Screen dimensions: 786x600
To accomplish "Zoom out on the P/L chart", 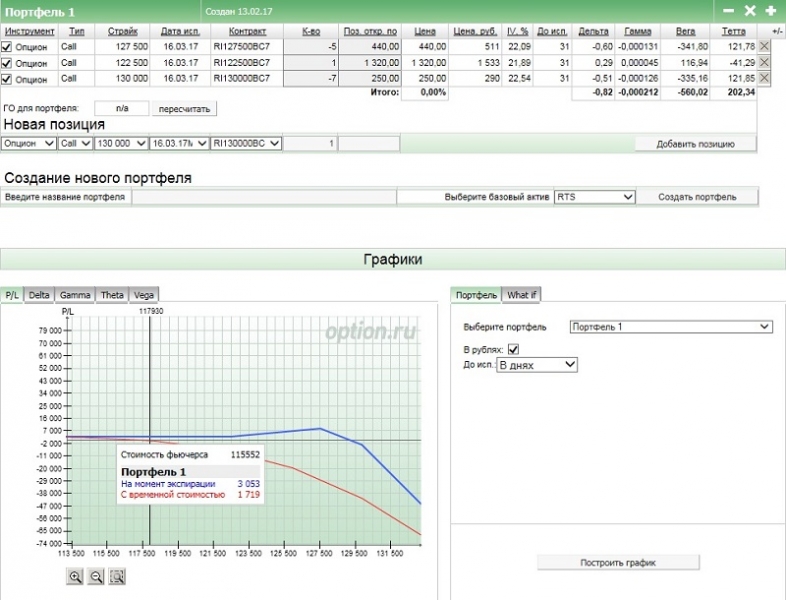I will click(96, 576).
